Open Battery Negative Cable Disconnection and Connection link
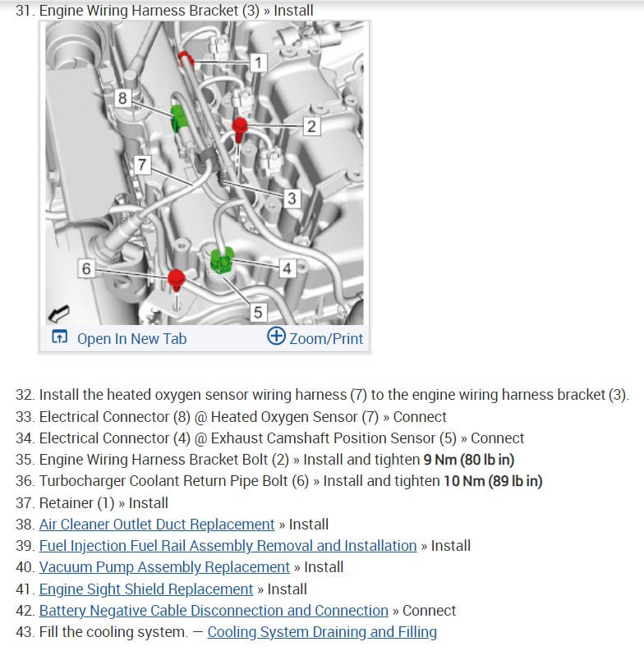Screen dimensions: 644x660 (x=214, y=611)
